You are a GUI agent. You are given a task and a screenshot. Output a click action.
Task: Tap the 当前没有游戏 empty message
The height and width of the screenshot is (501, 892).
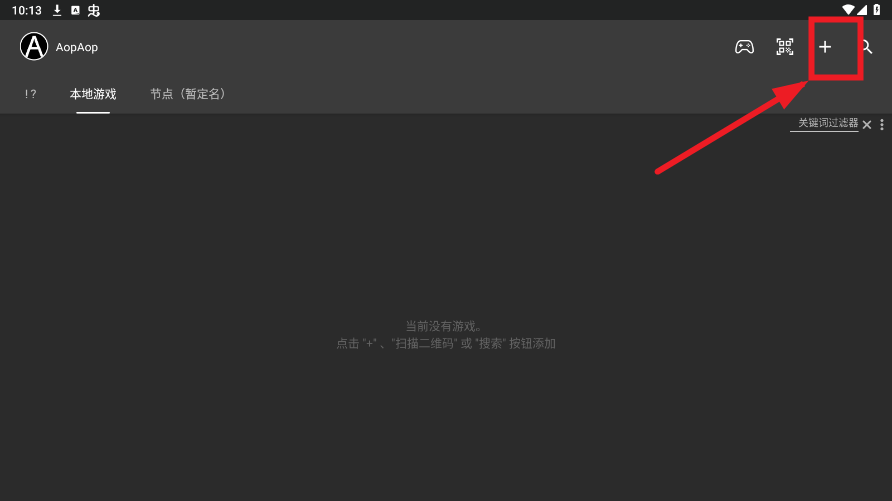point(445,326)
